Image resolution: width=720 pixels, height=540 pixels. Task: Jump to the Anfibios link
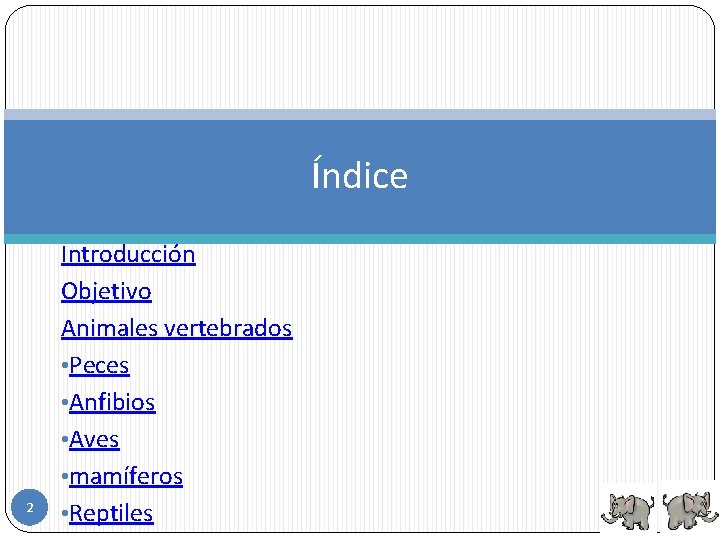click(x=112, y=402)
